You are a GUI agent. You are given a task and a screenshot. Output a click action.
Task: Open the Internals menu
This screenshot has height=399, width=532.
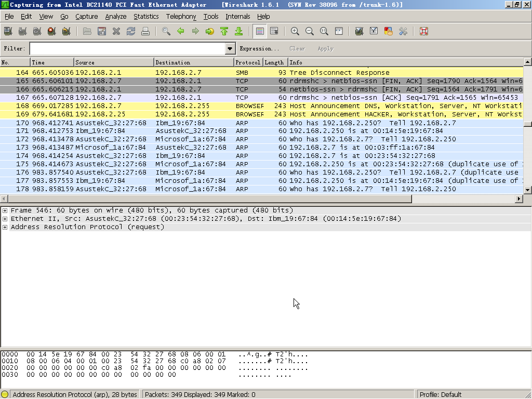[238, 16]
